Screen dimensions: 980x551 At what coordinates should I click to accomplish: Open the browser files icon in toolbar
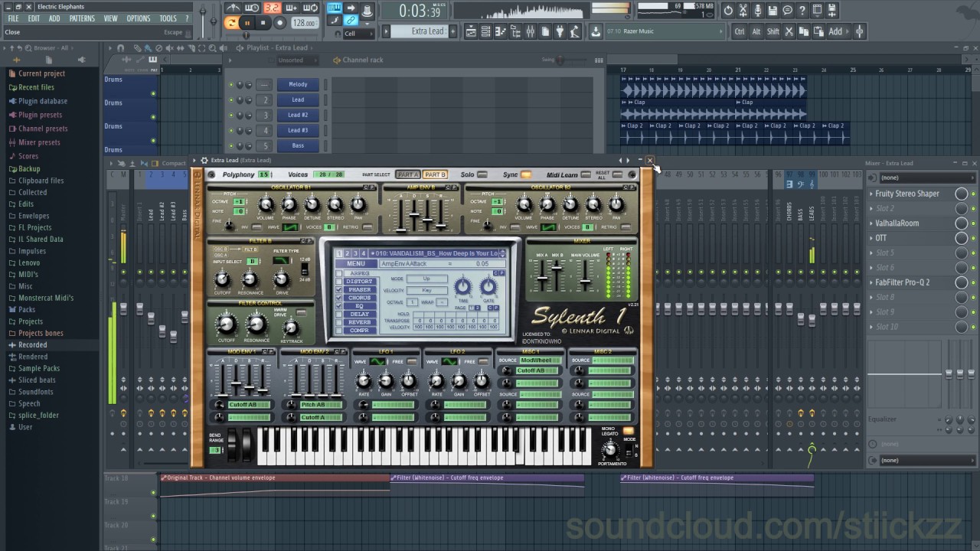[515, 31]
